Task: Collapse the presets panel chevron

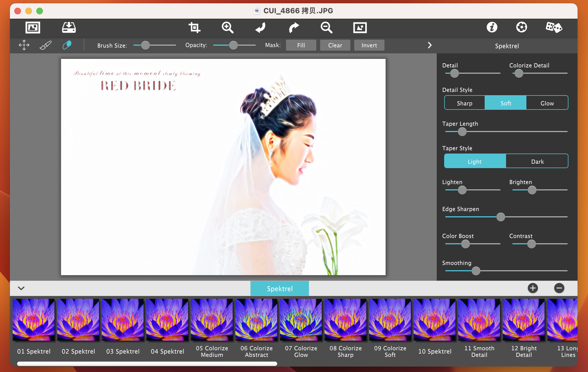Action: (x=21, y=288)
